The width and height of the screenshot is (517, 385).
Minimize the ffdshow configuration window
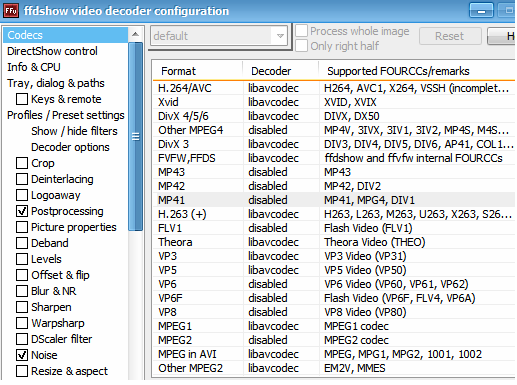(x=481, y=11)
